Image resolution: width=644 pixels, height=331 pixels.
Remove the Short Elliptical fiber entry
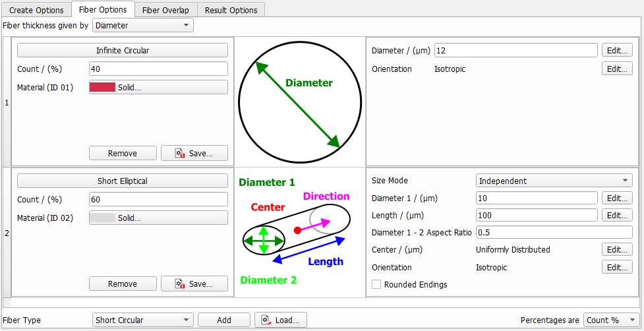coord(123,284)
